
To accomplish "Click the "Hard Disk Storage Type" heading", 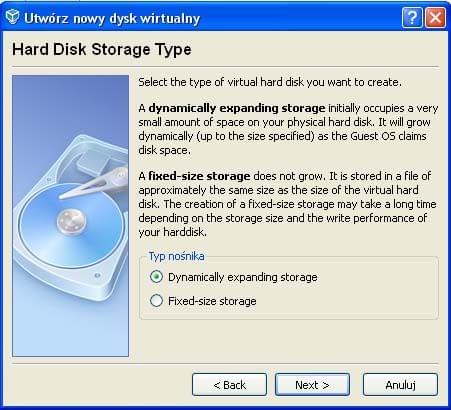I will pos(102,49).
